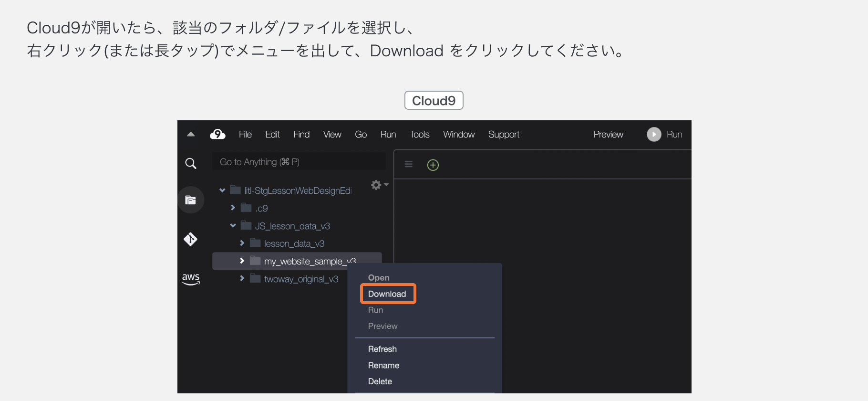
Task: Click the Cloud9 label above the screenshot
Action: click(434, 100)
